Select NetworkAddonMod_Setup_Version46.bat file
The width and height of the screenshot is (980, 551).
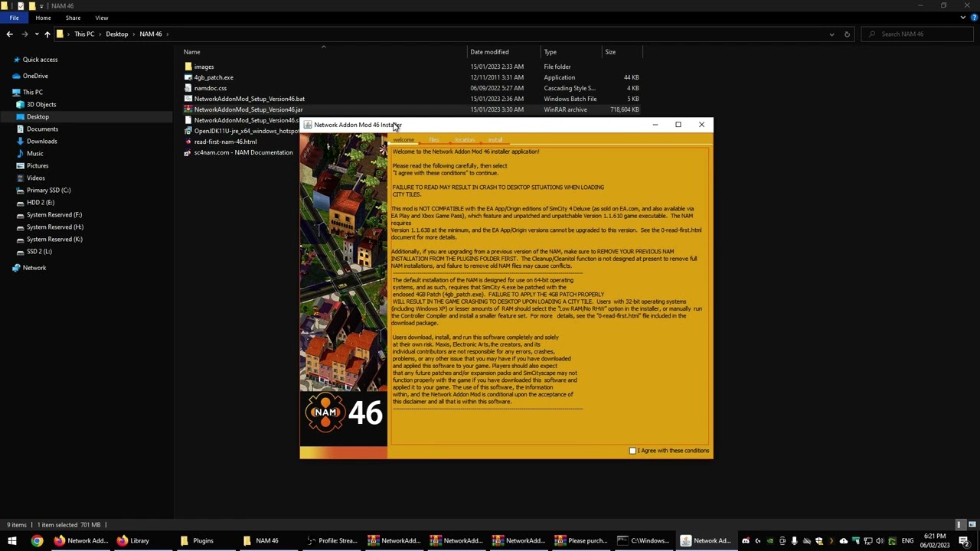coord(249,99)
